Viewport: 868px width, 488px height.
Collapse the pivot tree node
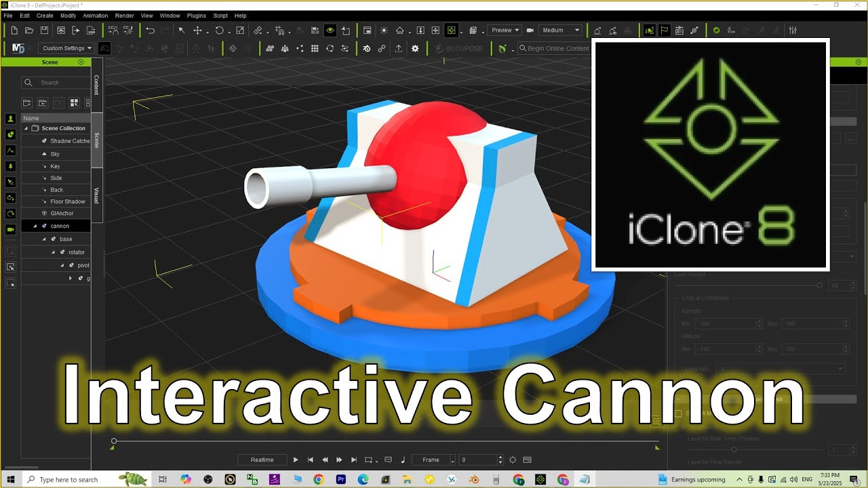[x=62, y=265]
